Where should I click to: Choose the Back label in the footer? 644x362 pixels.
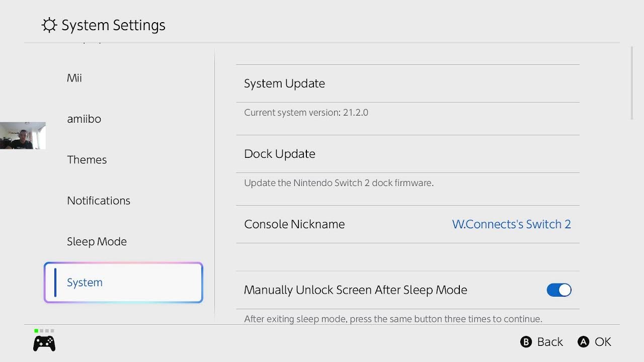(550, 342)
